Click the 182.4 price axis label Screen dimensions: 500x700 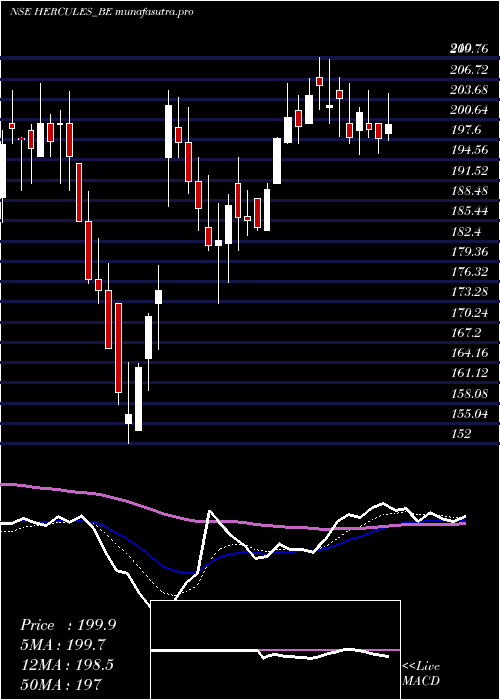(466, 231)
